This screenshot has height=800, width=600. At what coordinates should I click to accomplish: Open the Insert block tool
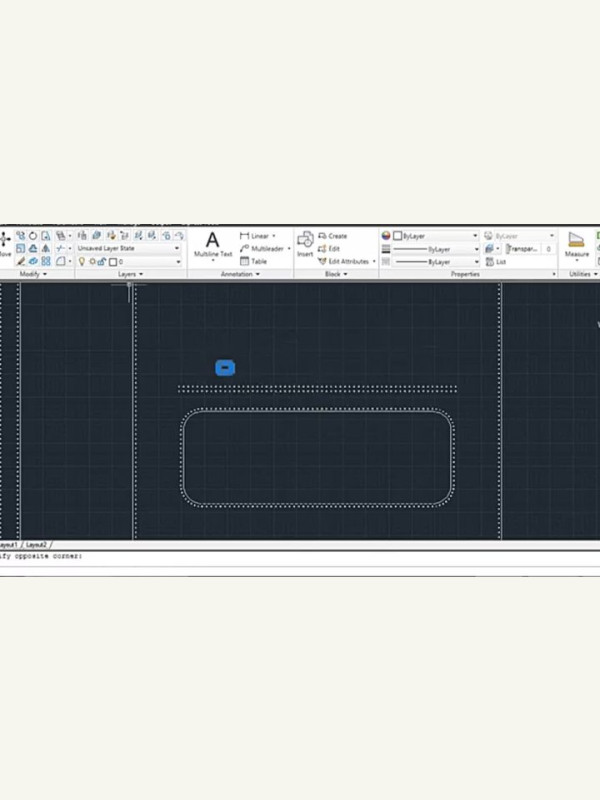305,245
